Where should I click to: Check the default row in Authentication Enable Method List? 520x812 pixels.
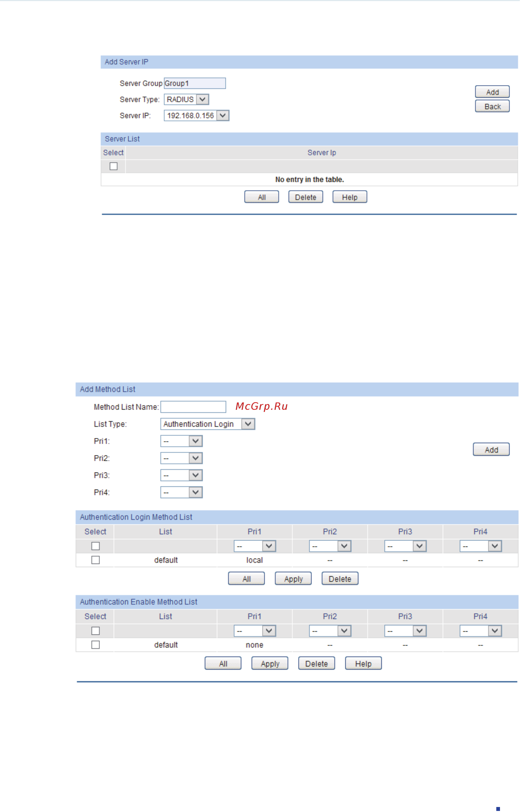[x=95, y=644]
